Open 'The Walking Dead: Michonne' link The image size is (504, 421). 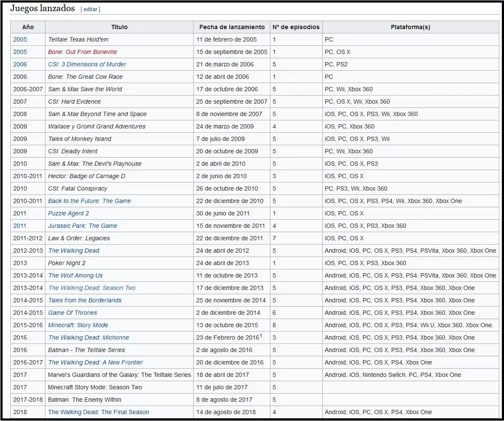pyautogui.click(x=89, y=338)
